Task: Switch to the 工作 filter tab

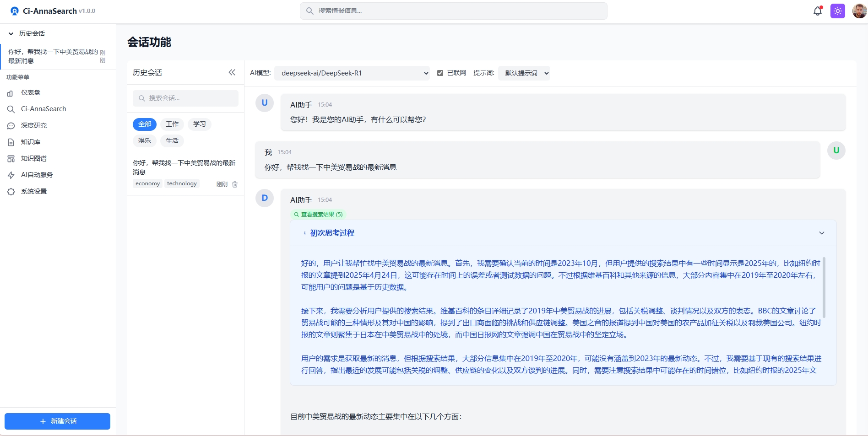Action: pyautogui.click(x=172, y=124)
